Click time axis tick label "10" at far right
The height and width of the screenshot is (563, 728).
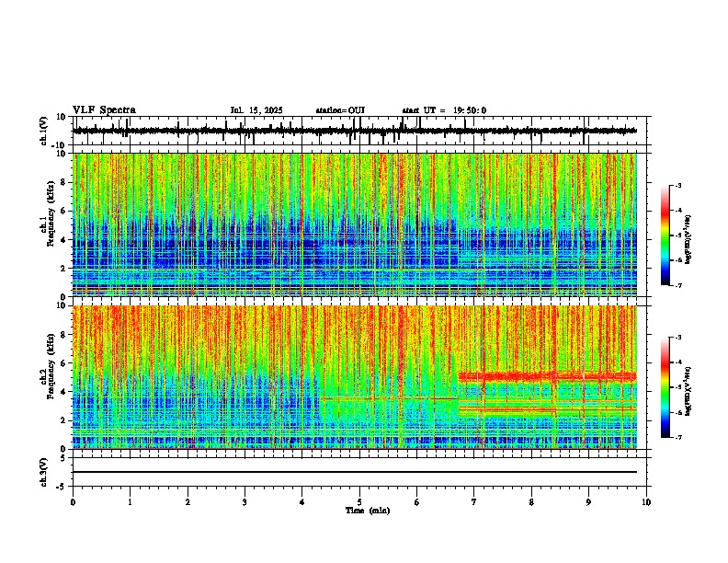pyautogui.click(x=646, y=502)
